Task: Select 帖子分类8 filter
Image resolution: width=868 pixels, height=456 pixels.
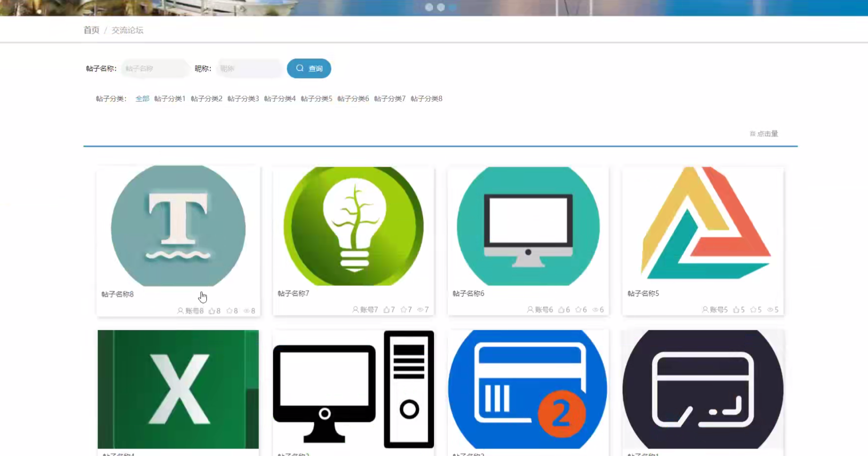Action: 427,98
